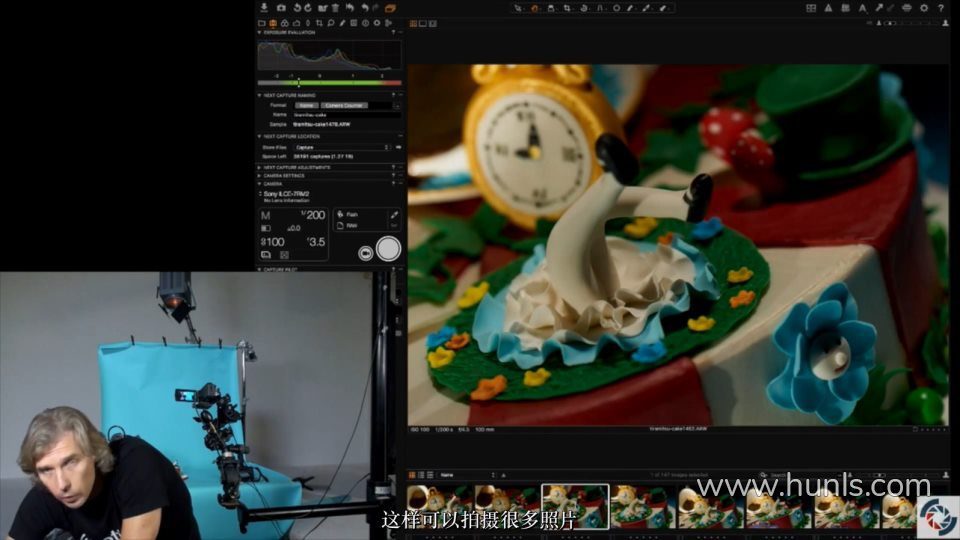The height and width of the screenshot is (540, 960).
Task: Open the orange Capture tool tab
Action: pos(273,23)
